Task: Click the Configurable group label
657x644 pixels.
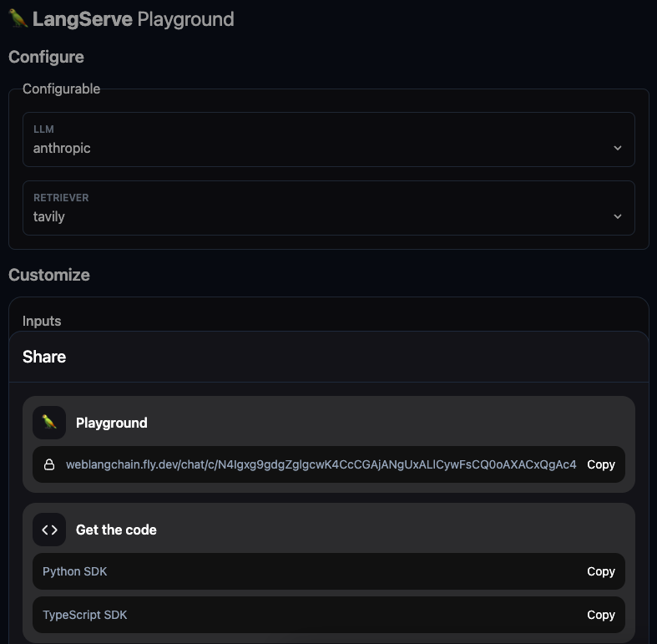Action: pyautogui.click(x=61, y=89)
